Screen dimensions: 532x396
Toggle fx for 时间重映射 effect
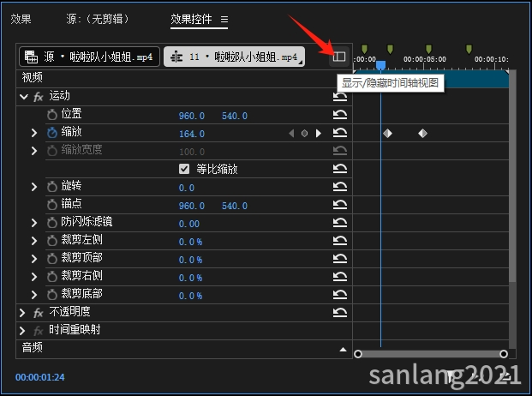pyautogui.click(x=38, y=331)
